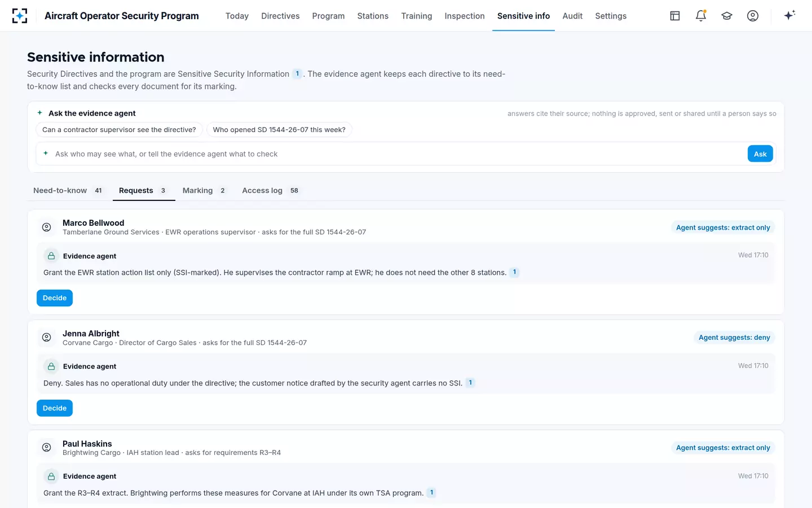Viewport: 812px width, 508px height.
Task: Click the 'Agent suggests: deny' badge
Action: 734,338
